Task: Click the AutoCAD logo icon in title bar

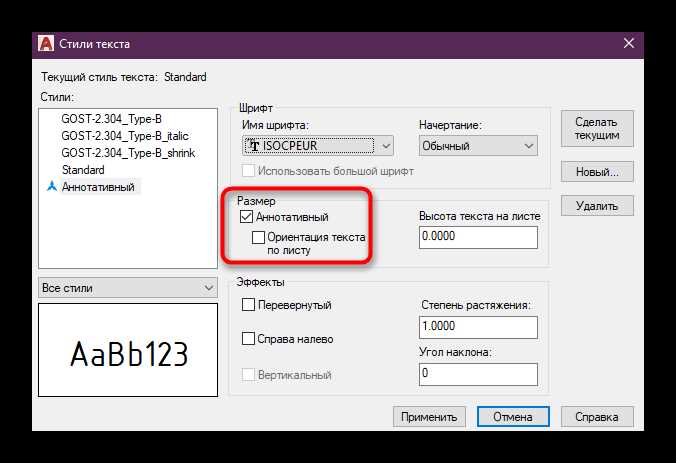Action: pos(46,44)
